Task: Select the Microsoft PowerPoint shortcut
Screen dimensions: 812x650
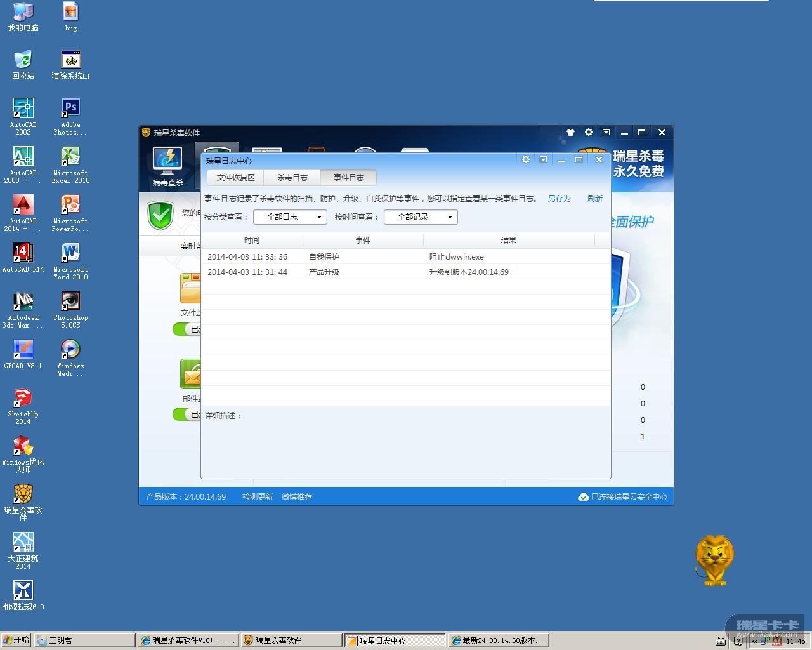Action: [x=70, y=213]
